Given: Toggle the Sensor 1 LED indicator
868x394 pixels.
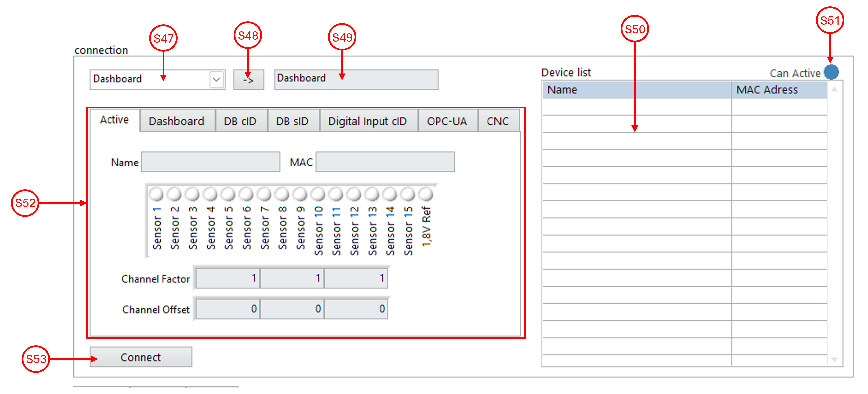Looking at the screenshot, I should click(x=156, y=194).
